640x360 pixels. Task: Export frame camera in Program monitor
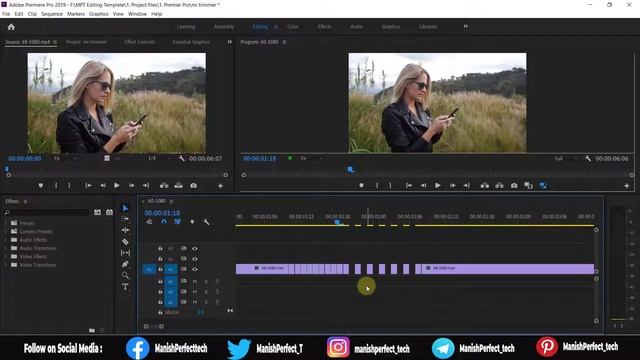pos(514,186)
